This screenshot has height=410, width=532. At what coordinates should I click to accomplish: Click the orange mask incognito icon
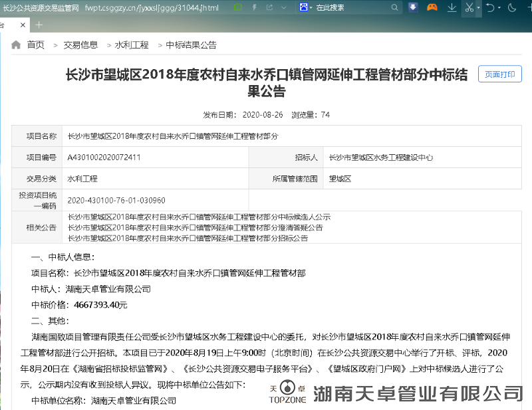pos(432,7)
